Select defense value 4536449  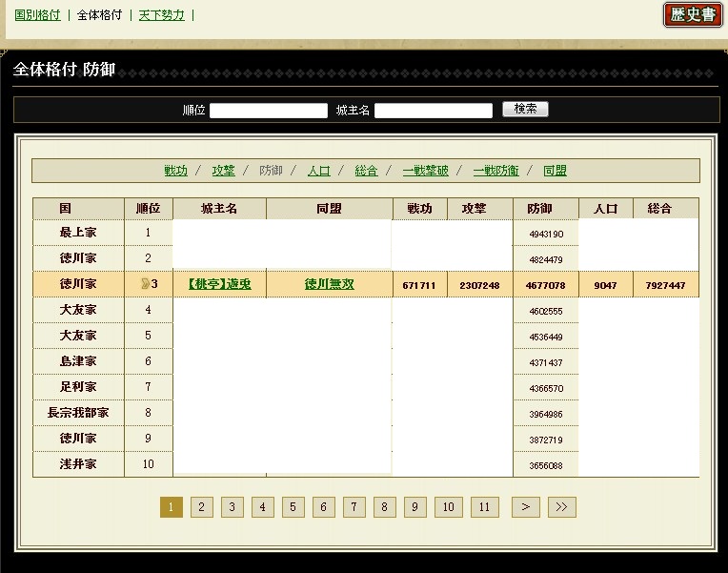click(x=546, y=337)
